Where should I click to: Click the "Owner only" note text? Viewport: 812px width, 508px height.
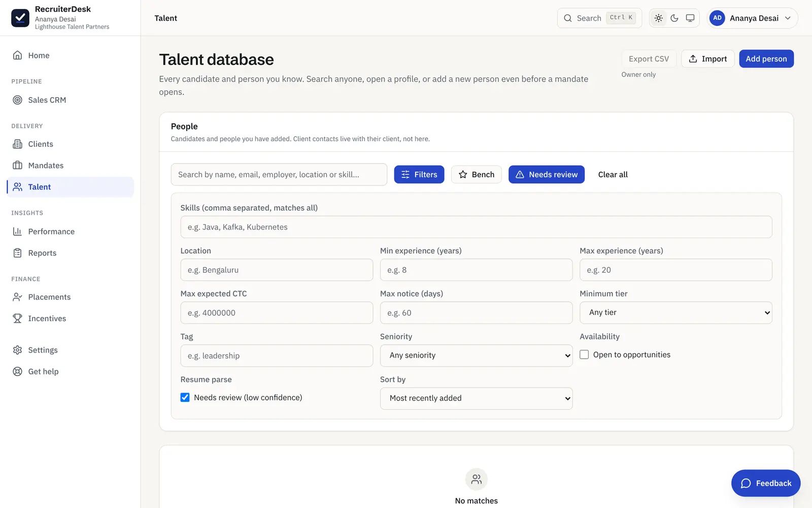pos(638,75)
